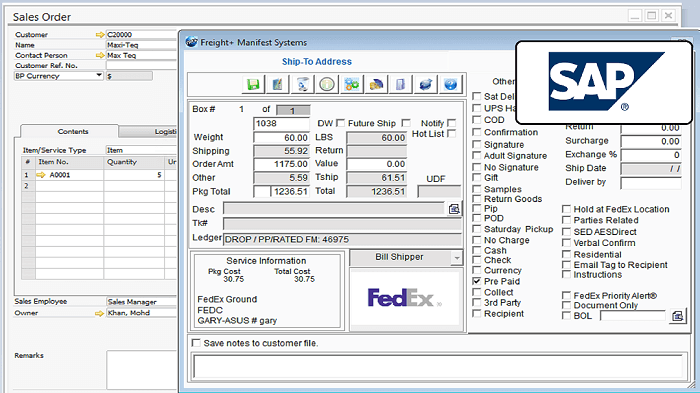Enable the Future Ship checkbox
This screenshot has width=700, height=393.
tap(406, 123)
